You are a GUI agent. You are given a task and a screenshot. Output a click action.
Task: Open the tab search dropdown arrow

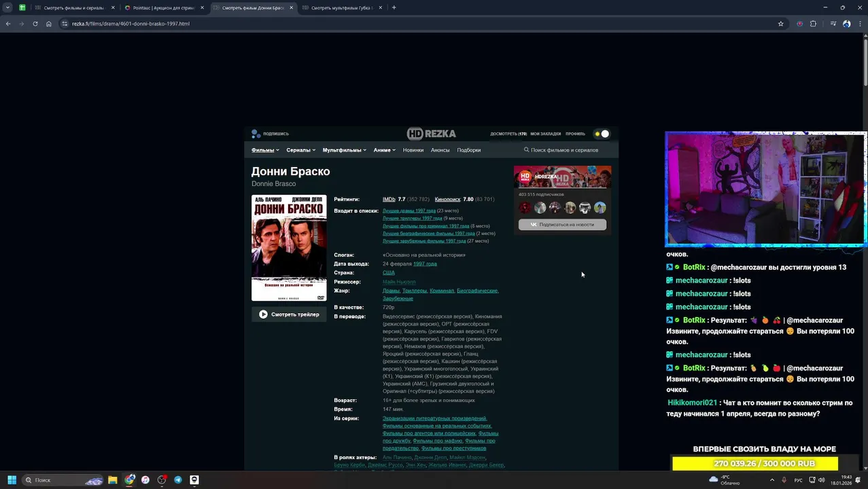click(7, 7)
